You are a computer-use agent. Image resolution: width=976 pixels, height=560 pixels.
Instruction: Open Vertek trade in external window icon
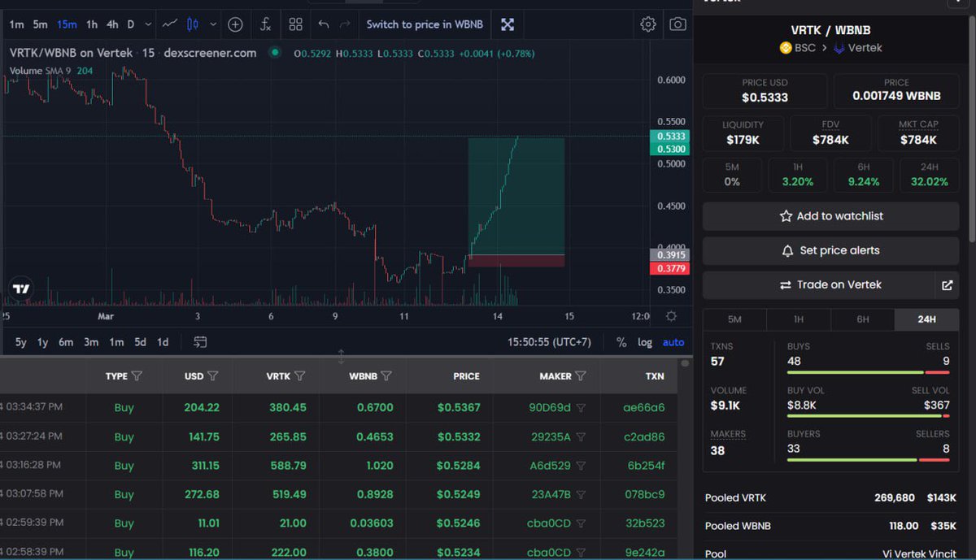coord(947,285)
